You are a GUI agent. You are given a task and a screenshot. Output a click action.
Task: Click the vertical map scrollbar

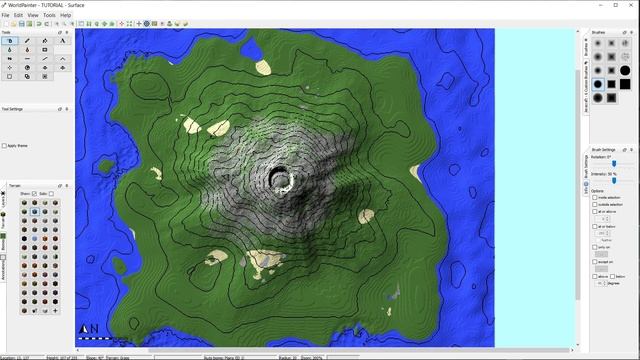click(578, 184)
